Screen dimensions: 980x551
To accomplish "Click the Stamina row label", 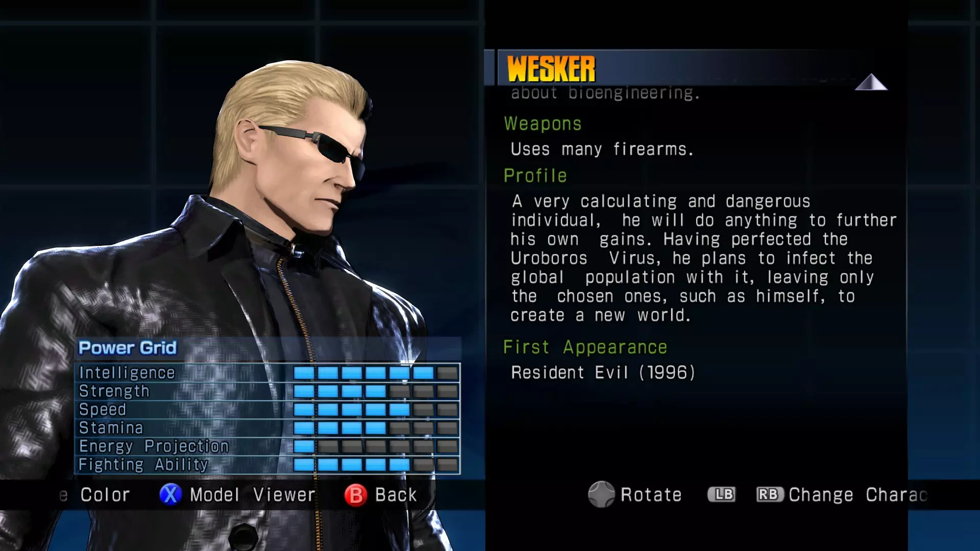I will point(111,428).
